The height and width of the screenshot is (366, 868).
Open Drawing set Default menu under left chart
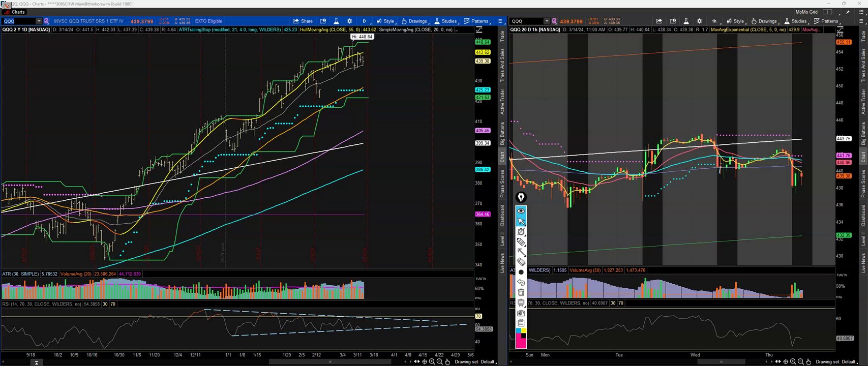[475, 362]
